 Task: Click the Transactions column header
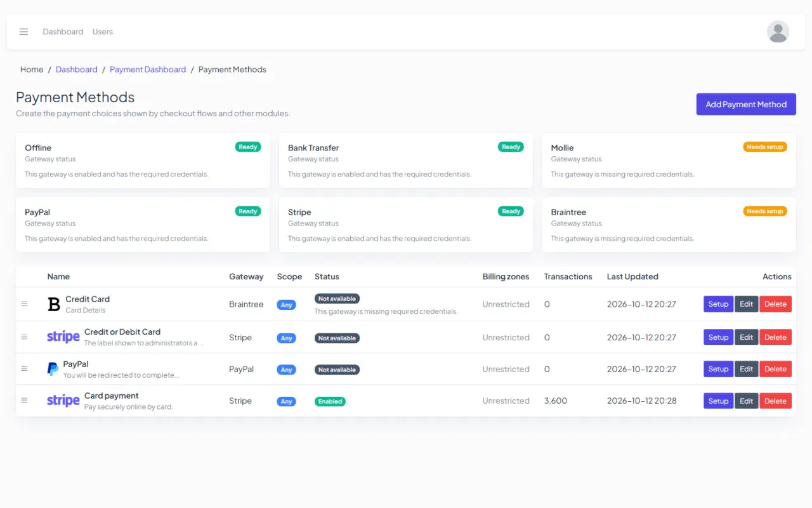pyautogui.click(x=568, y=276)
